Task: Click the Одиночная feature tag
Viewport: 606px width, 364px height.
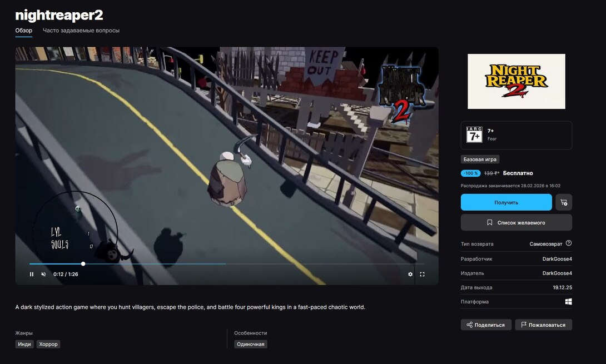Action: pos(250,344)
